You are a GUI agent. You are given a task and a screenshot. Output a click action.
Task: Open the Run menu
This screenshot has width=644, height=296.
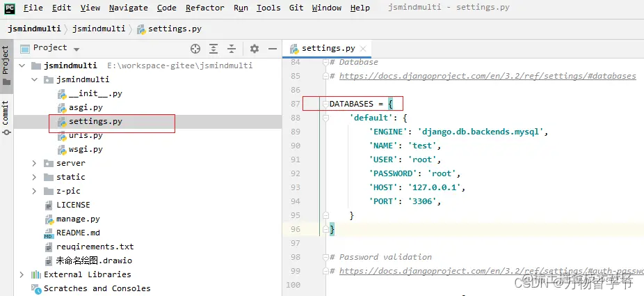point(241,8)
